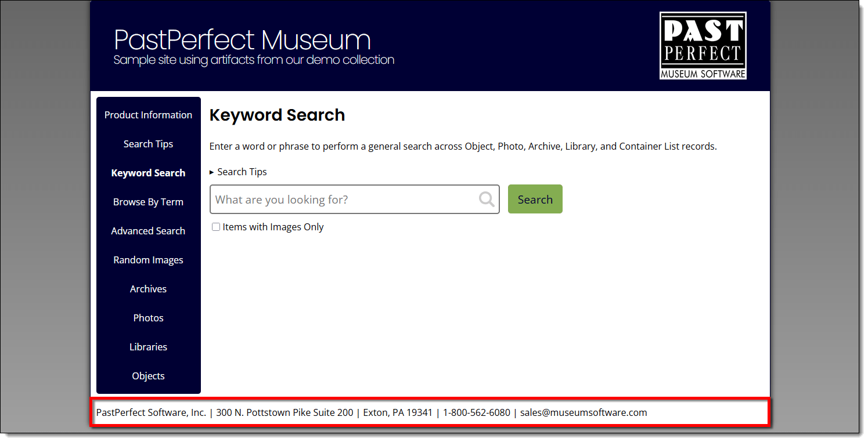Viewport: 868px width, 442px height.
Task: Click the PastPerfect Museum Software logo
Action: [703, 46]
